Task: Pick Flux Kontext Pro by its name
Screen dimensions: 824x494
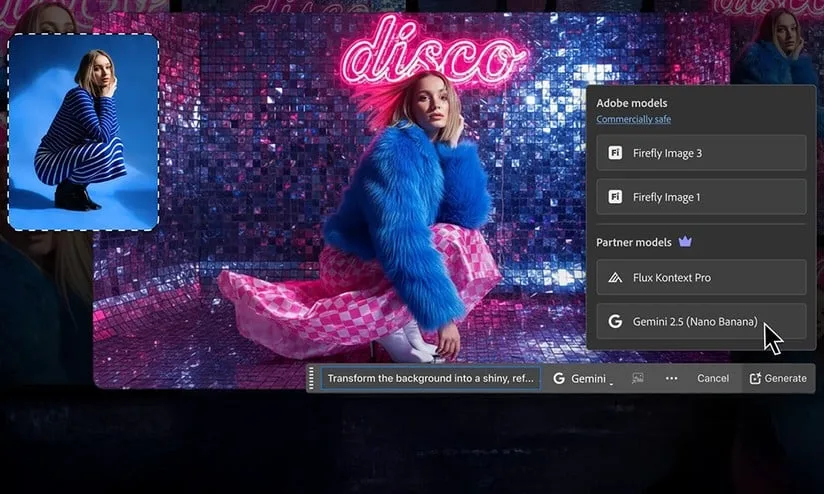Action: pos(672,277)
